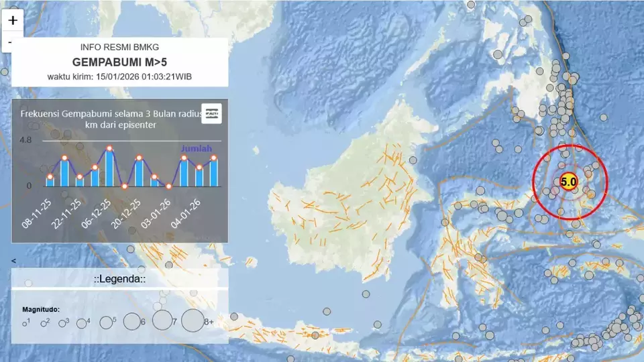Screen dimensions: 644x362
Task: Click the 22-11-25 date label
Action: pos(66,213)
